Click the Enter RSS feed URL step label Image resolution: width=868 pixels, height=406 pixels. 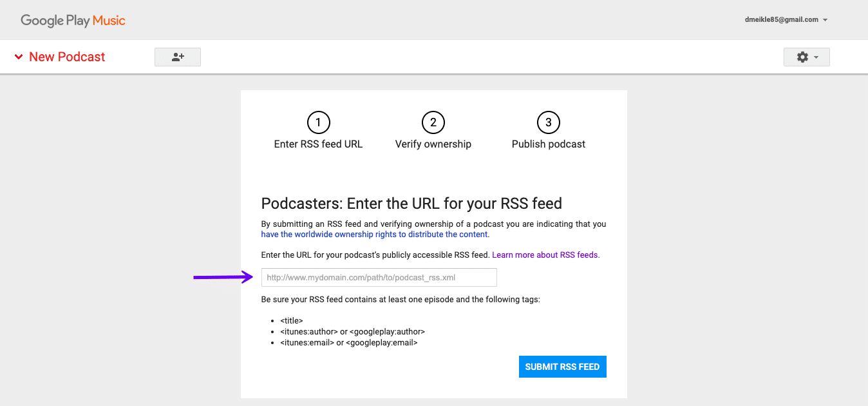pos(318,144)
